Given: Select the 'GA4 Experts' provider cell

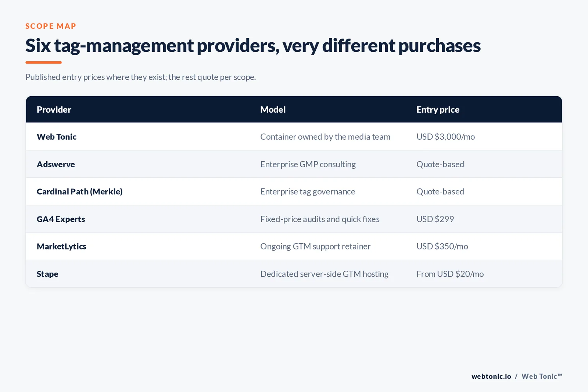Looking at the screenshot, I should tap(61, 219).
